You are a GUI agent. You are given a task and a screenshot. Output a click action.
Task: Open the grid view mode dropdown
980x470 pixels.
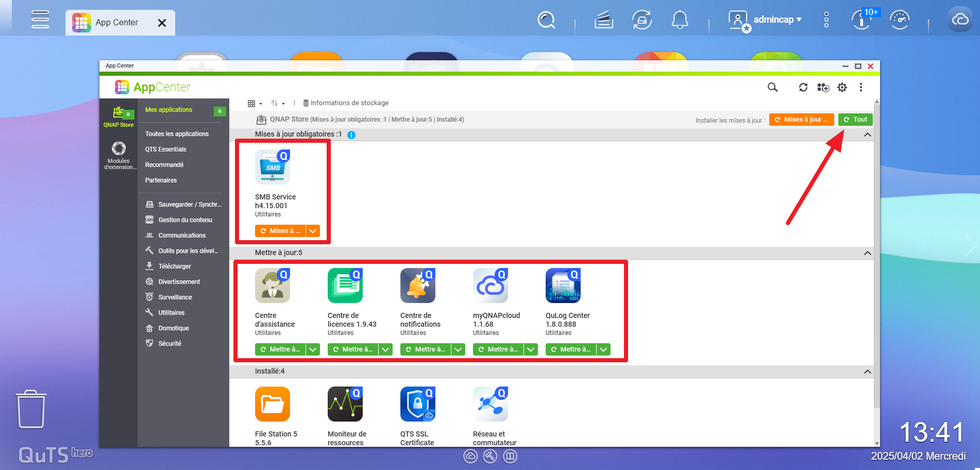tap(255, 104)
